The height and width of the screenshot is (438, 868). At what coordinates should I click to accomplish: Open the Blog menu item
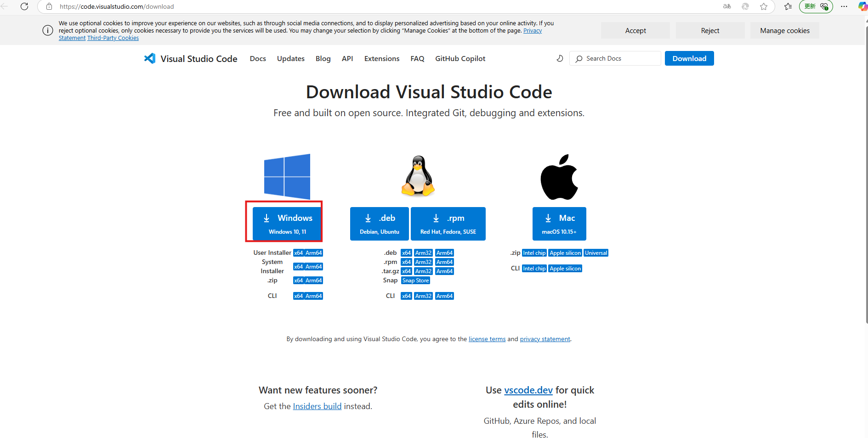[323, 58]
